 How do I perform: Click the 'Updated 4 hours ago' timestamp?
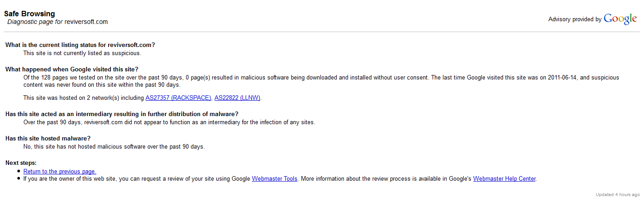click(617, 195)
